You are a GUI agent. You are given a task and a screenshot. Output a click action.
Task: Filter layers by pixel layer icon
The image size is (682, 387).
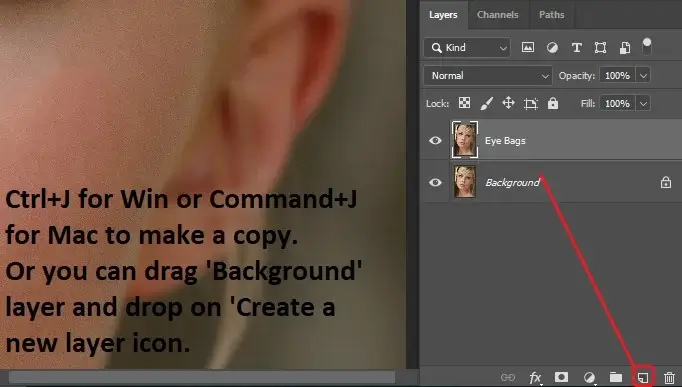[x=528, y=47]
